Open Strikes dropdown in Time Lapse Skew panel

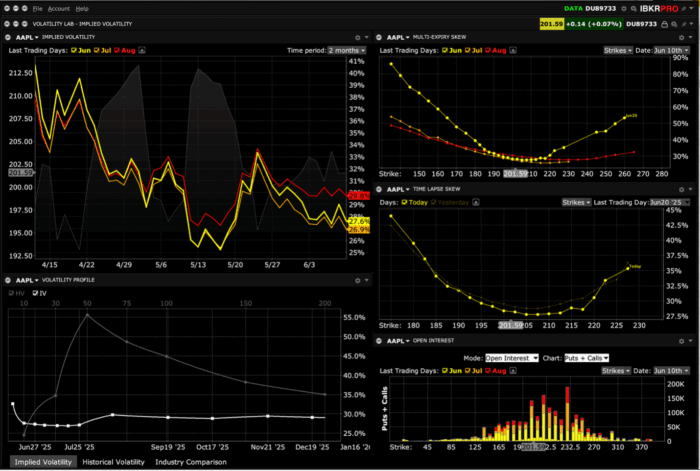[576, 203]
